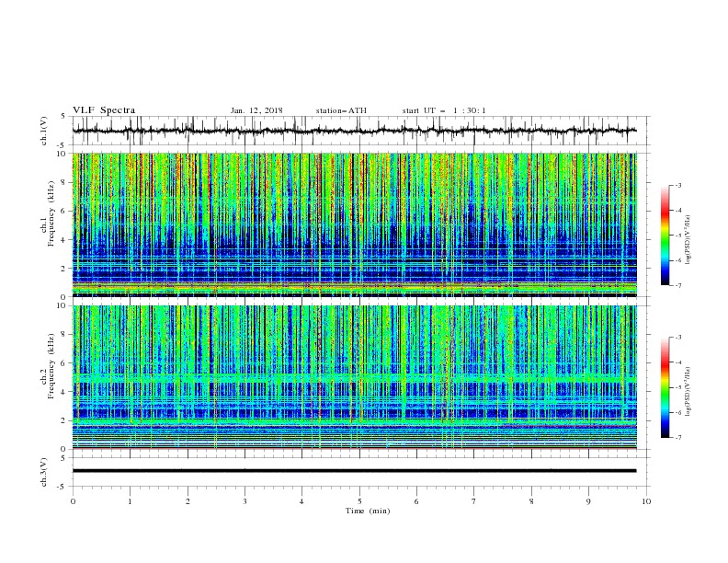This screenshot has height=563, width=728.
Task: Click the time axis tick label "8"
Action: [x=531, y=501]
